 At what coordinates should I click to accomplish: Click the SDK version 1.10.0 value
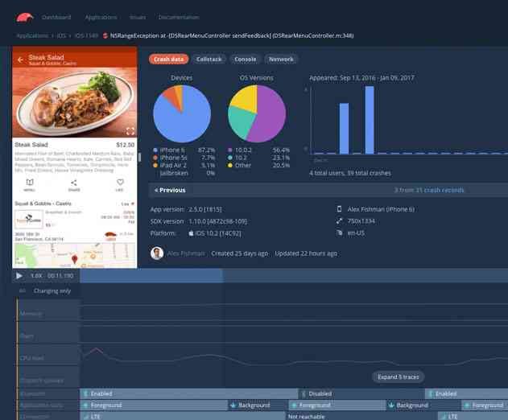(217, 221)
